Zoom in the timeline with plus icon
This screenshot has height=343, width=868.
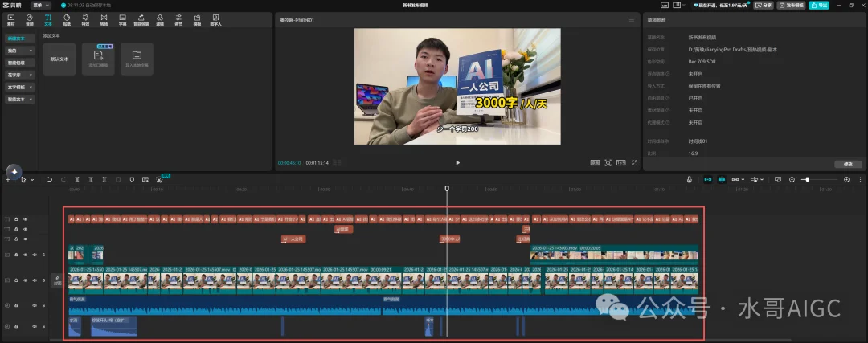tap(846, 179)
